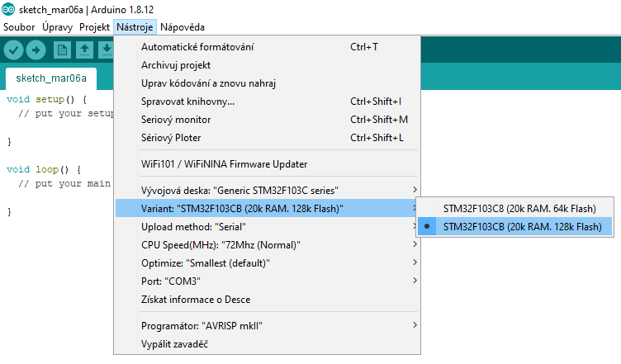Select STM32F103CB (20k RAM. 128k Flash) variant

[514, 227]
